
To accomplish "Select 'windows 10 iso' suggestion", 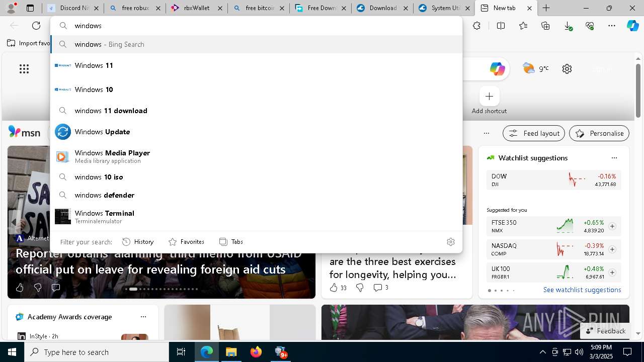I will (x=257, y=177).
